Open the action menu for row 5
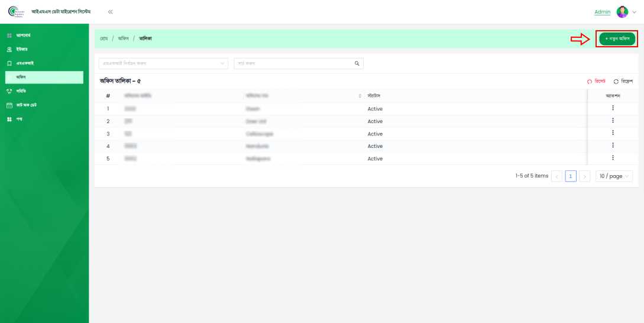 tap(613, 158)
